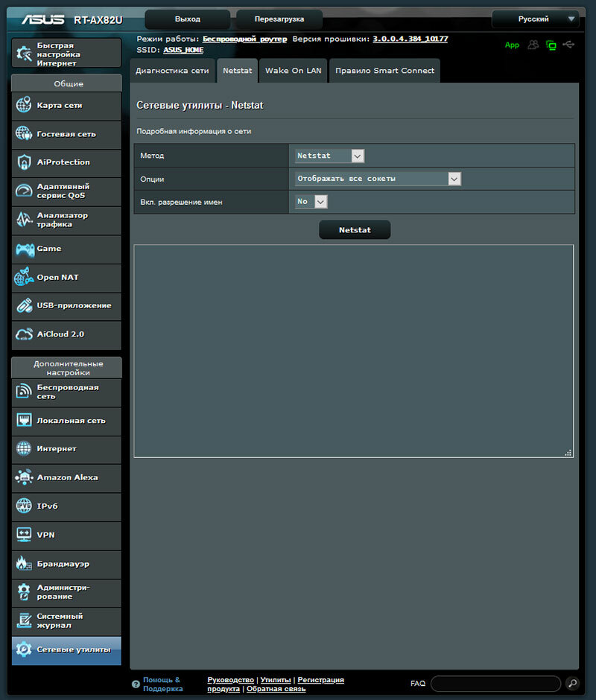
Task: Click into the FAQ search field
Action: pyautogui.click(x=496, y=684)
